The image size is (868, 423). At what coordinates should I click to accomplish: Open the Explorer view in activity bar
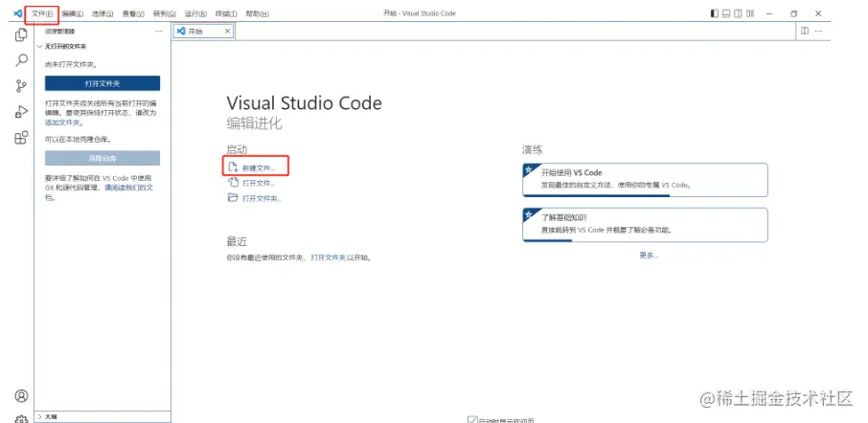point(21,34)
